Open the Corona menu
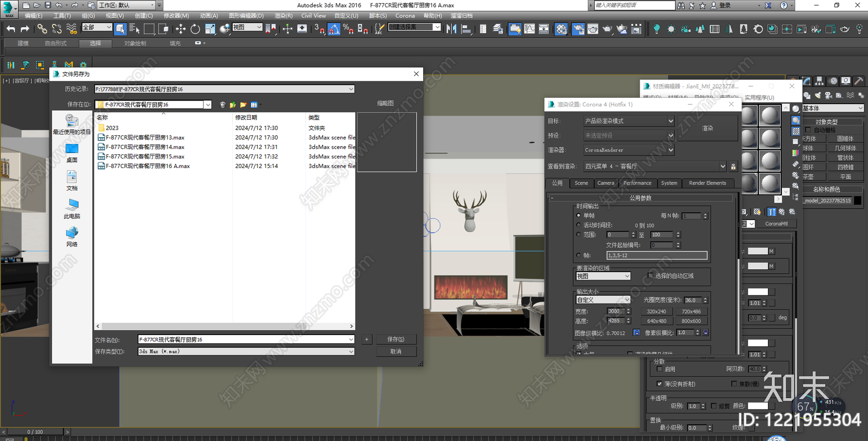 [x=405, y=16]
